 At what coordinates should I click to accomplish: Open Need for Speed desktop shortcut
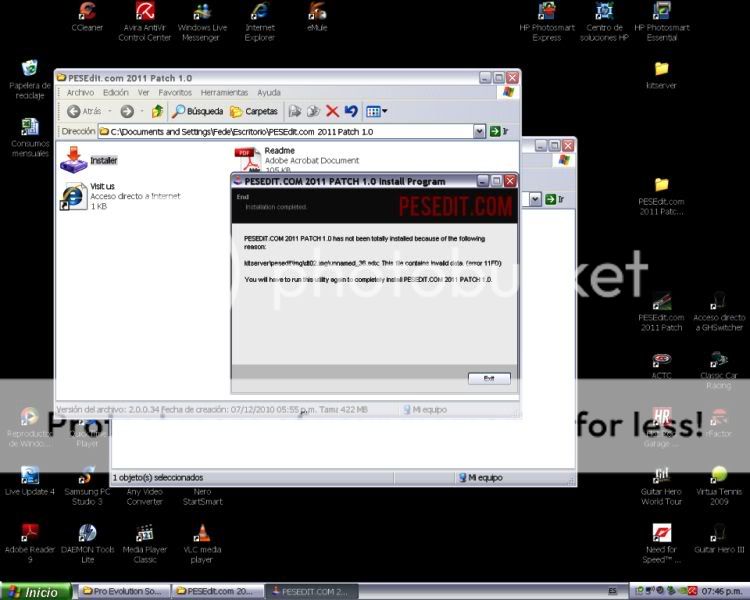tap(662, 544)
